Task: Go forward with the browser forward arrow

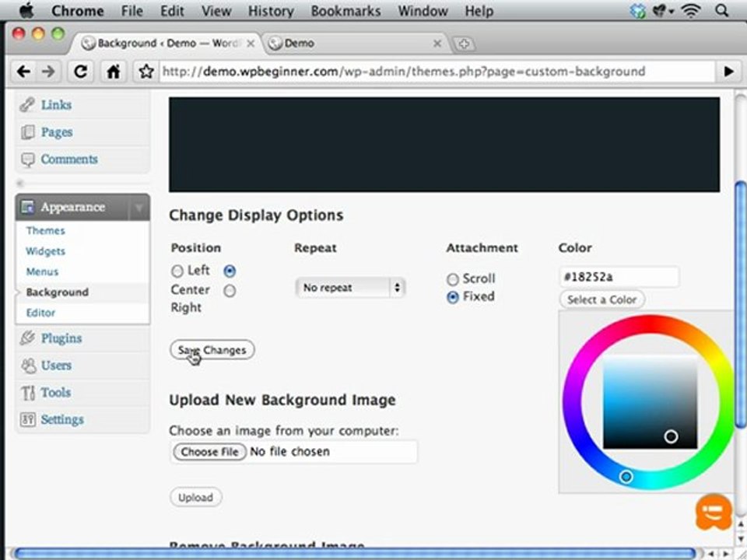Action: [x=48, y=72]
